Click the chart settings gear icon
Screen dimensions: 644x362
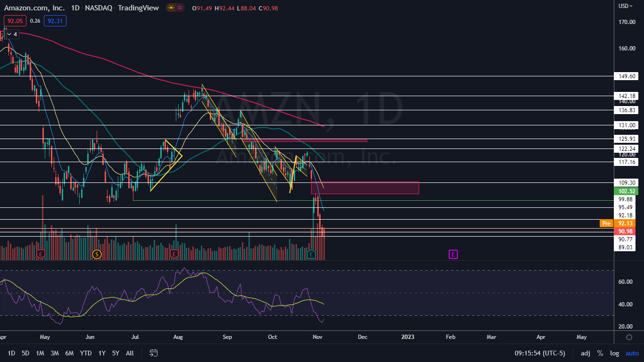click(x=629, y=337)
